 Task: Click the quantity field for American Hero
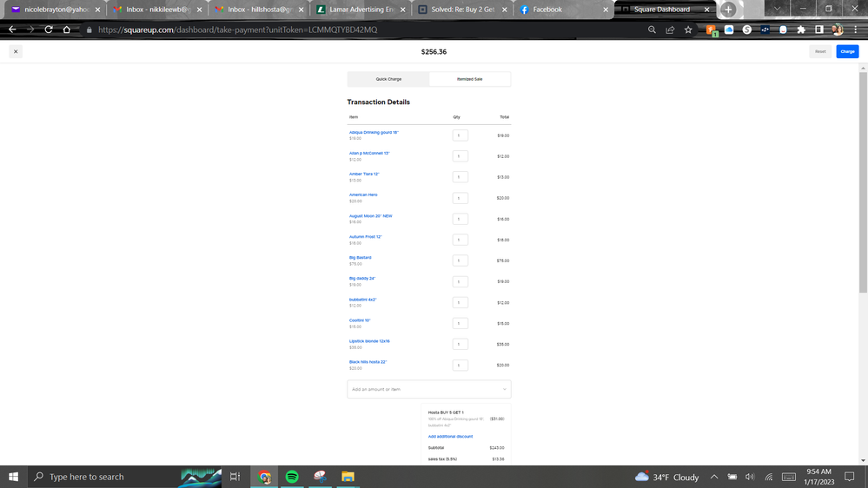[460, 198]
